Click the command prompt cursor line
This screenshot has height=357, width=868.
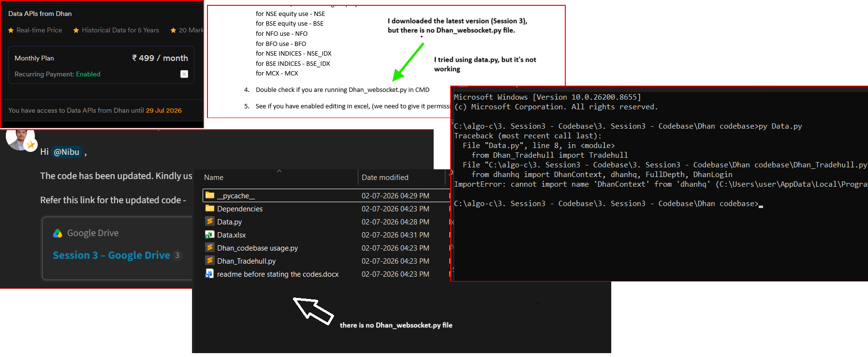(x=609, y=204)
